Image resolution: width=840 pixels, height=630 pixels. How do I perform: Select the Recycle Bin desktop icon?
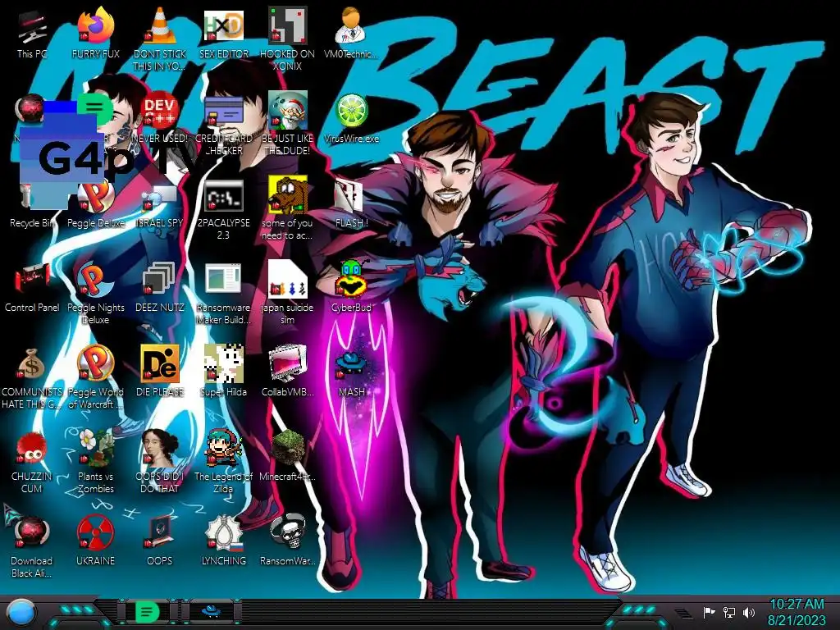[x=32, y=206]
